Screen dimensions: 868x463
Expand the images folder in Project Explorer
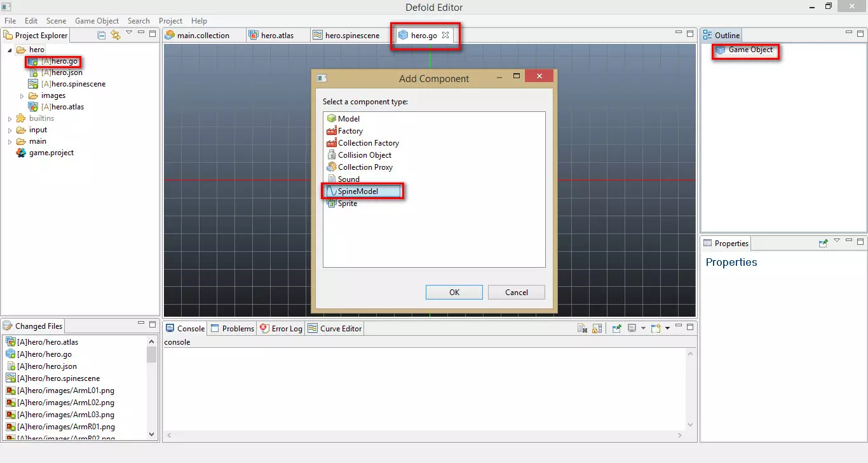22,96
